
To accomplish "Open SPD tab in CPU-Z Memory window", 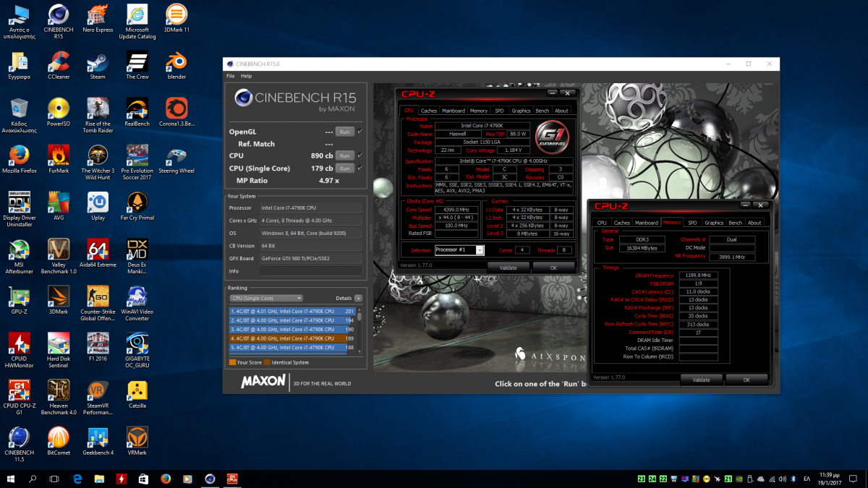I will [x=692, y=223].
